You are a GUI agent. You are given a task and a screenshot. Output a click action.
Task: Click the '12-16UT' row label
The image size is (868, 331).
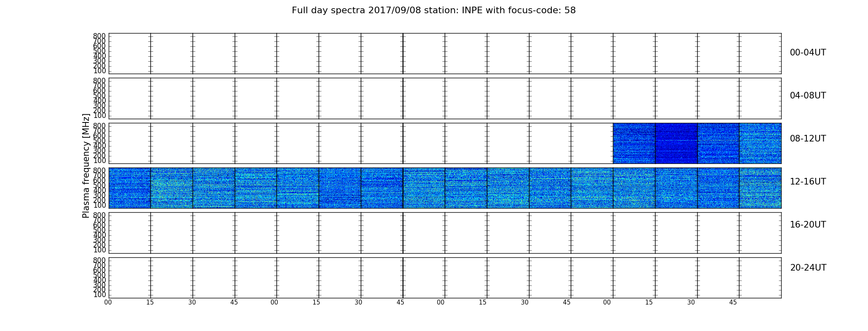click(808, 182)
